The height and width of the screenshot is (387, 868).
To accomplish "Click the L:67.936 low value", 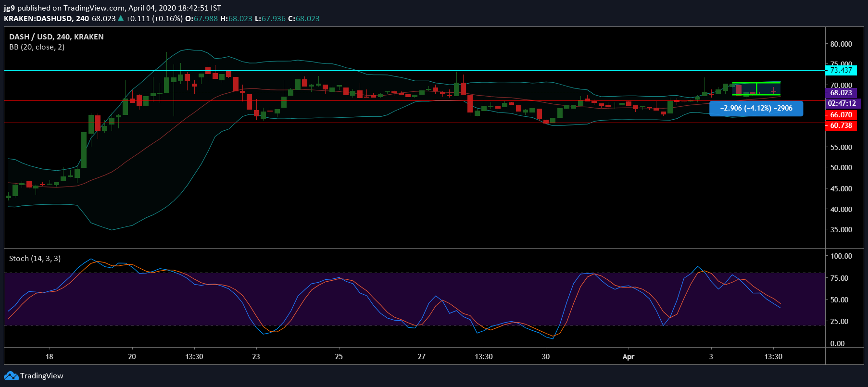I will (270, 19).
